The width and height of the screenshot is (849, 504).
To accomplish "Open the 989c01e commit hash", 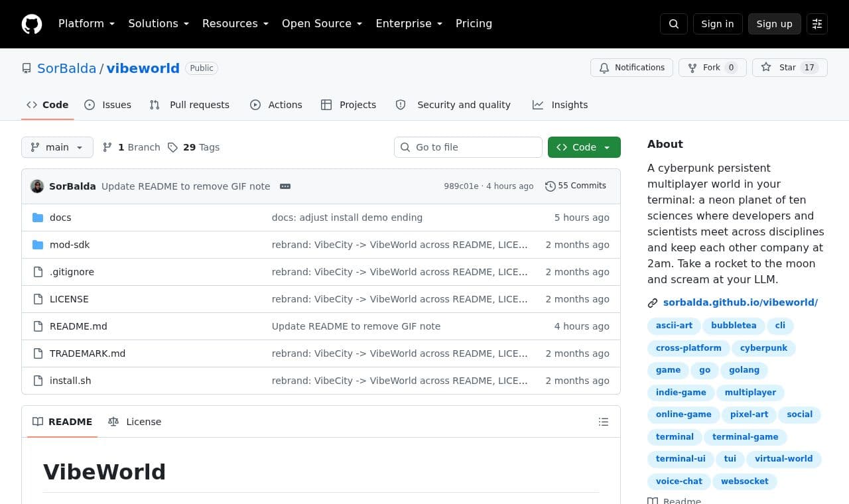I will [461, 186].
